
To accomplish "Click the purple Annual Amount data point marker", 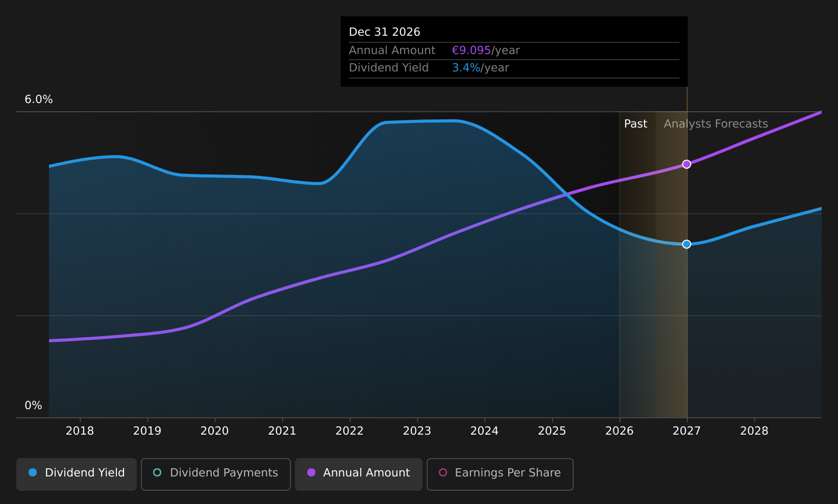I will tap(686, 164).
